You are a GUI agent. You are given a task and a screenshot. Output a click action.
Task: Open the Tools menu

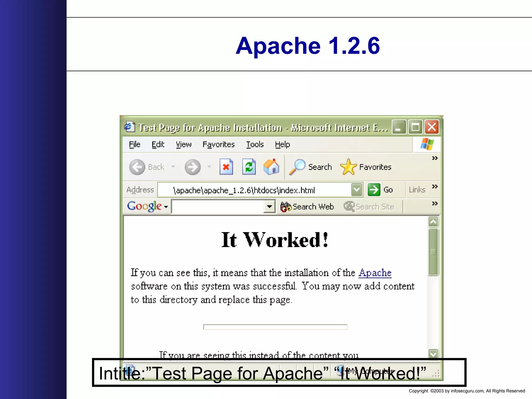point(255,144)
